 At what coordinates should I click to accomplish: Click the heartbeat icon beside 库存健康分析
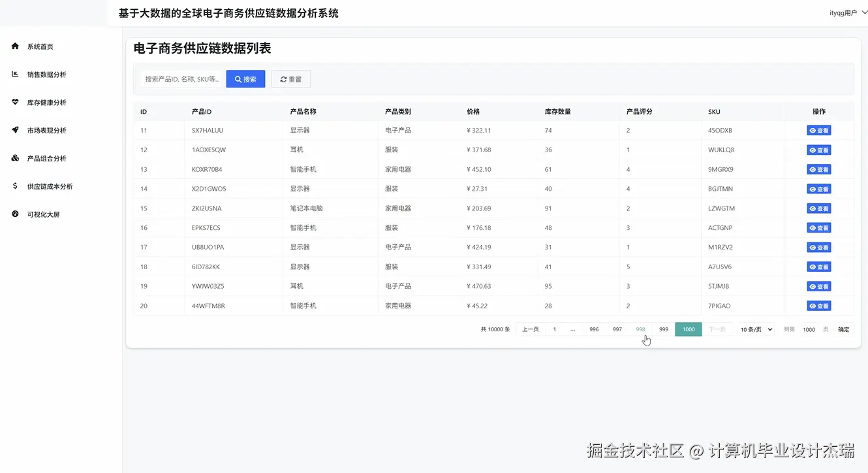tap(15, 103)
